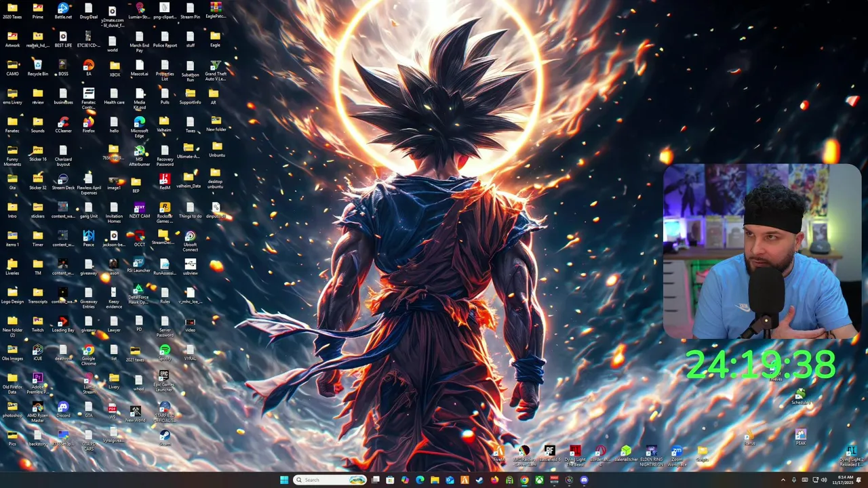Open the Old Firefox Data folder

(12, 383)
